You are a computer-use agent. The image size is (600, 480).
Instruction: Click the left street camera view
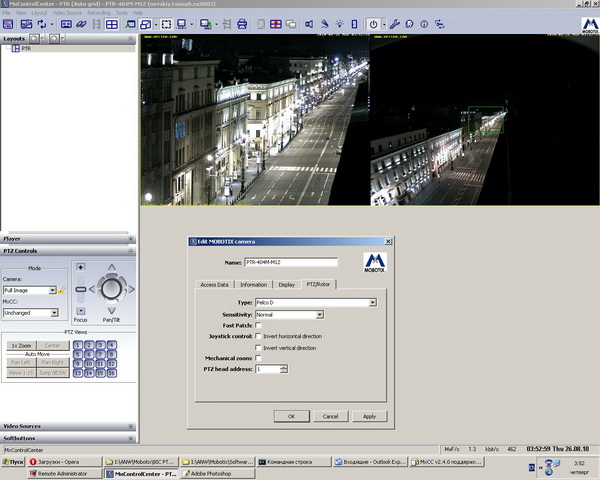tap(255, 120)
